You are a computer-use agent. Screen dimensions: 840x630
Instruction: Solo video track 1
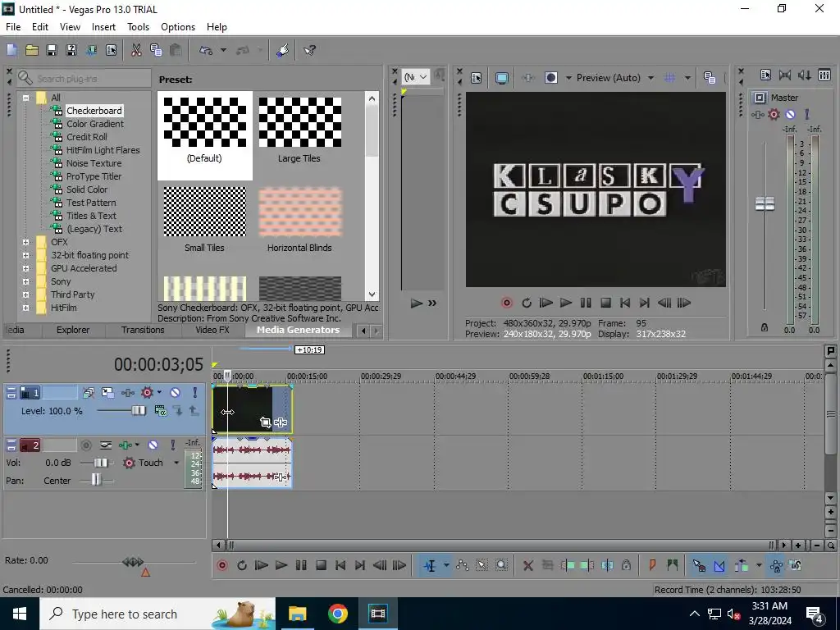[195, 393]
